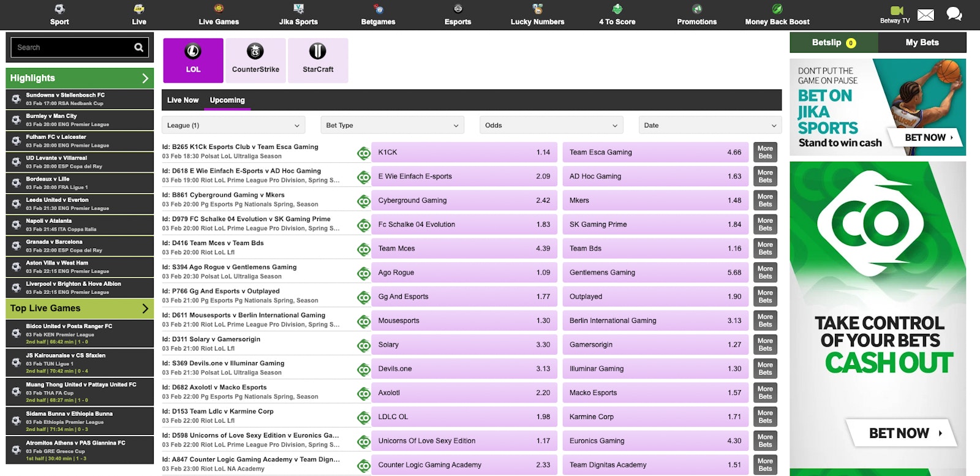Open the live chat bubbles icon

[954, 14]
